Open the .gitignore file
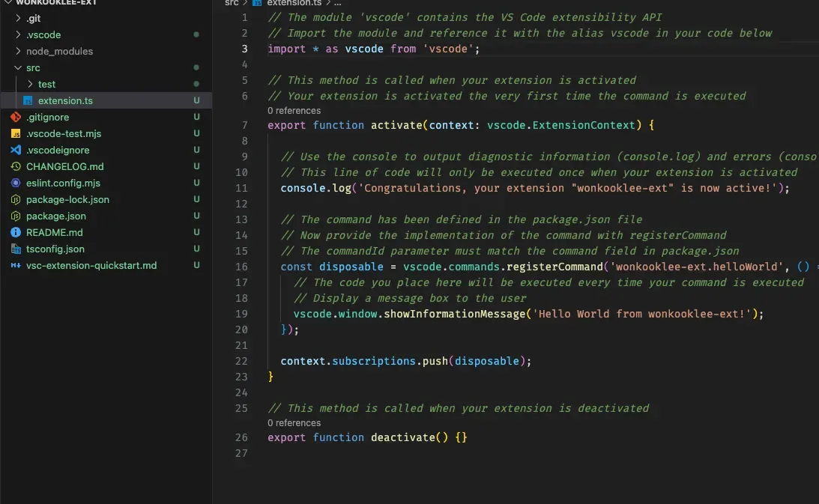 coord(47,117)
